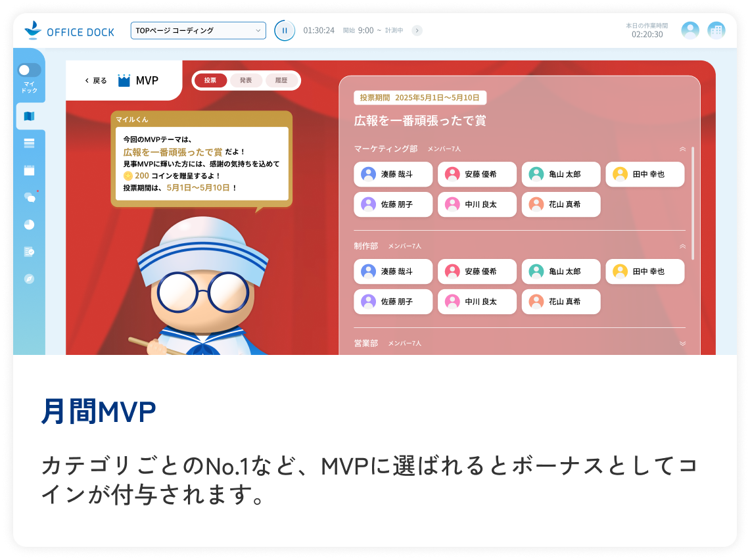The height and width of the screenshot is (560, 750).
Task: Expand the 営業部 member section
Action: tap(682, 343)
